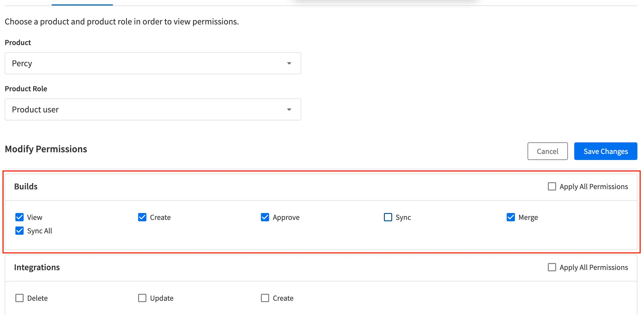
Task: Check Apply All Permissions for Integrations
Action: (x=552, y=267)
